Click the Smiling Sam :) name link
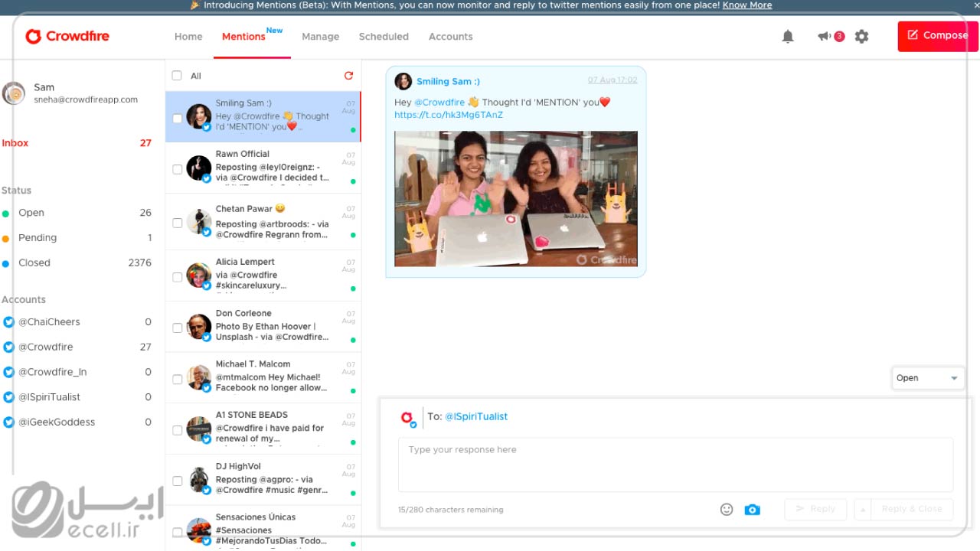 pyautogui.click(x=448, y=82)
